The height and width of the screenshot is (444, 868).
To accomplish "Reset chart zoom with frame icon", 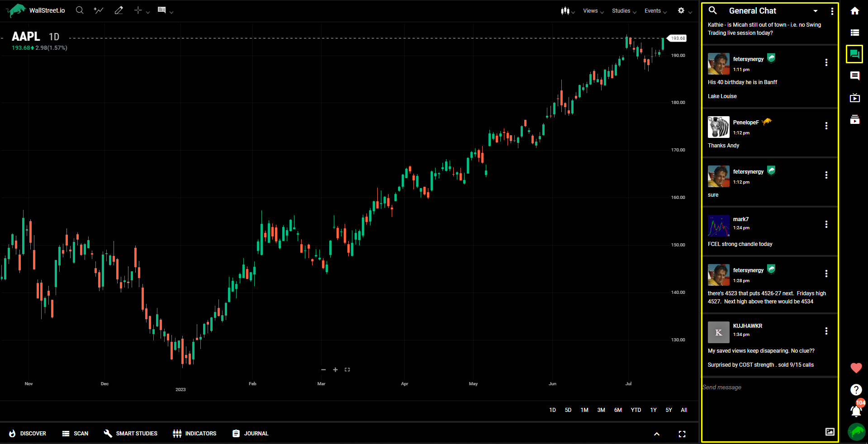I will pos(347,370).
